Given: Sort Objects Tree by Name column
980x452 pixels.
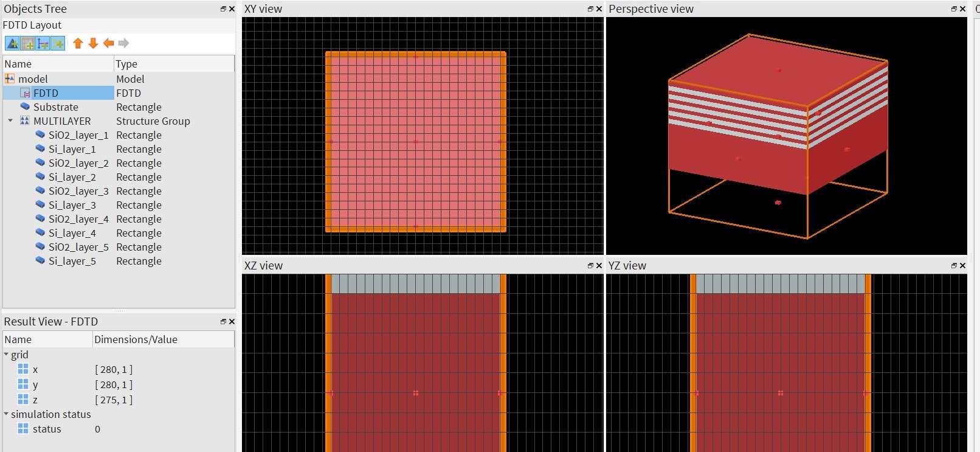Looking at the screenshot, I should [x=58, y=64].
